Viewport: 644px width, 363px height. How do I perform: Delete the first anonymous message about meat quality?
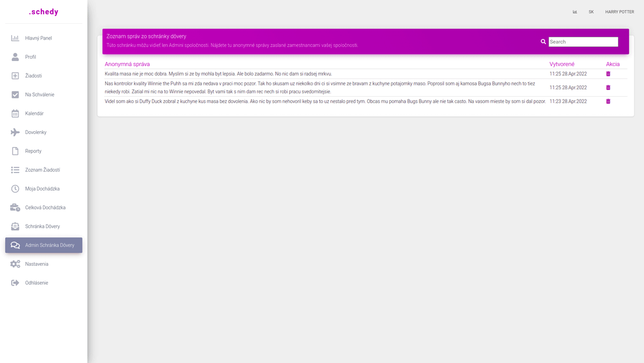[x=608, y=74]
